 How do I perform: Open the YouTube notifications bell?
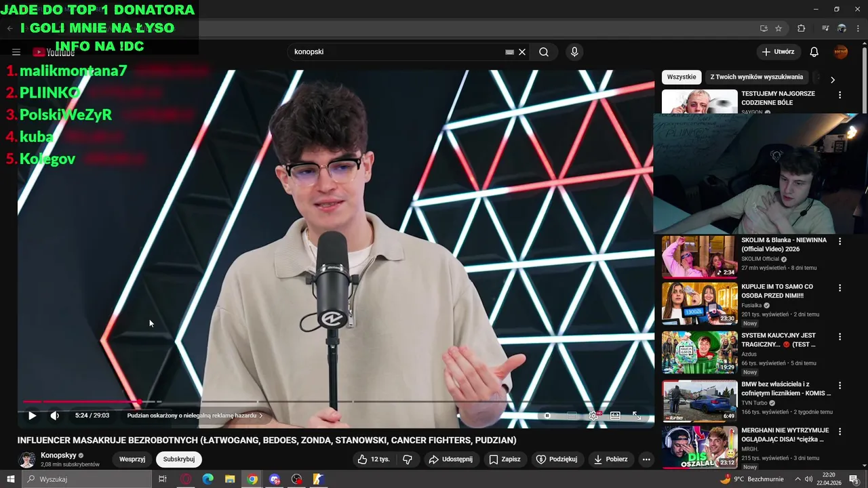tap(814, 52)
